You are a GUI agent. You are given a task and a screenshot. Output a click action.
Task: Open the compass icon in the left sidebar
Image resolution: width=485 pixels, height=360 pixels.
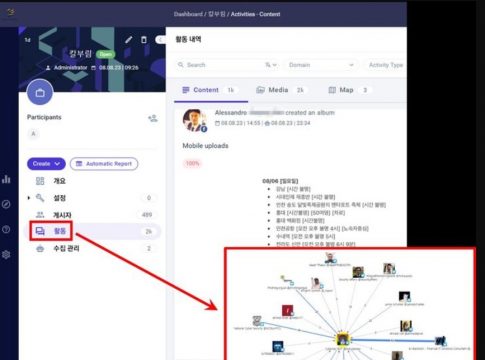click(x=6, y=204)
